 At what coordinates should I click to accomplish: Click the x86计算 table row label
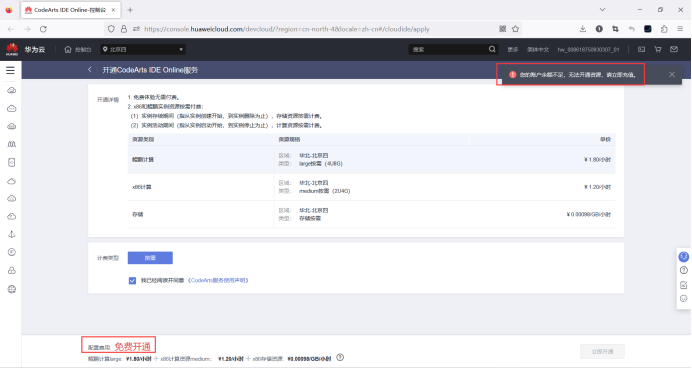click(142, 187)
